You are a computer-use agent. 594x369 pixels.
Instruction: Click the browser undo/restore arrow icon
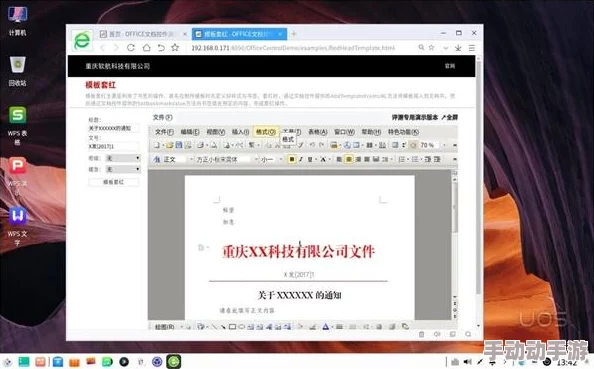pyautogui.click(x=161, y=48)
